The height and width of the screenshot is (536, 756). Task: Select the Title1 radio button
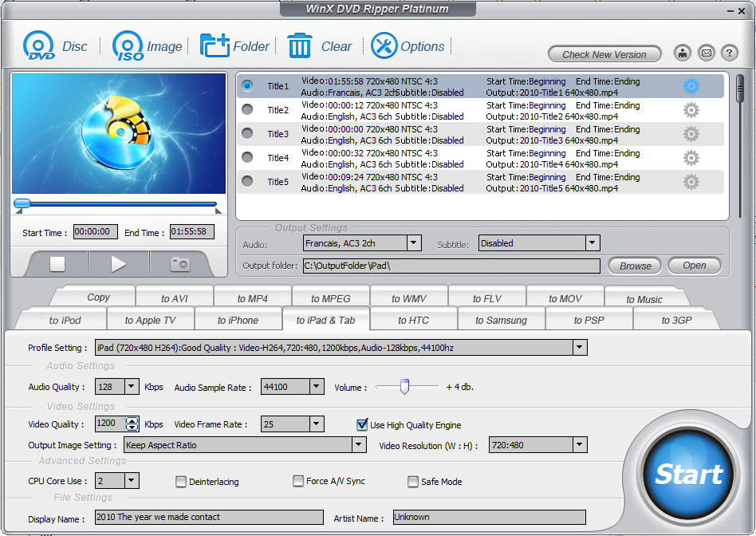point(247,86)
